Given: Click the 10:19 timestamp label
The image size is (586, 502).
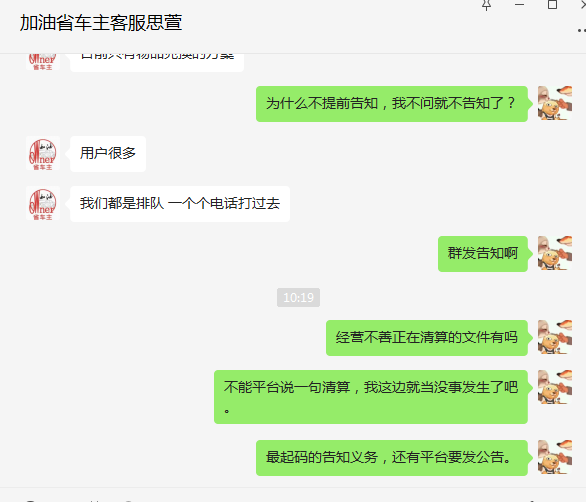Looking at the screenshot, I should pos(298,298).
